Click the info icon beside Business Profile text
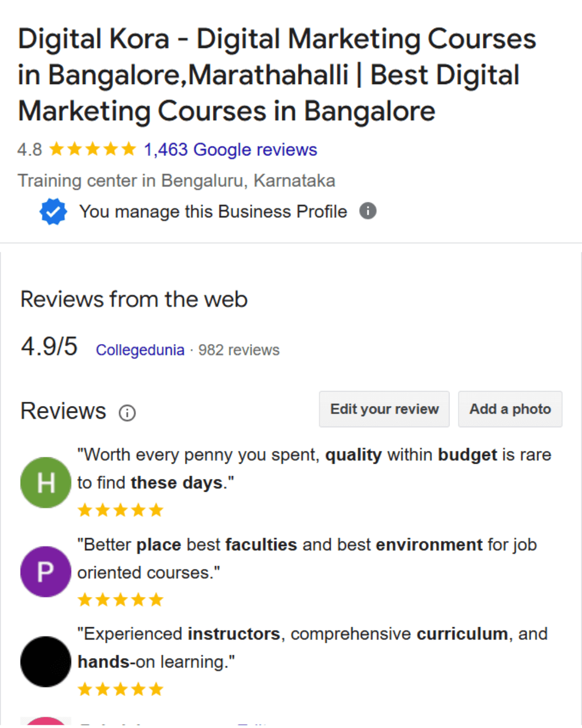 [368, 211]
